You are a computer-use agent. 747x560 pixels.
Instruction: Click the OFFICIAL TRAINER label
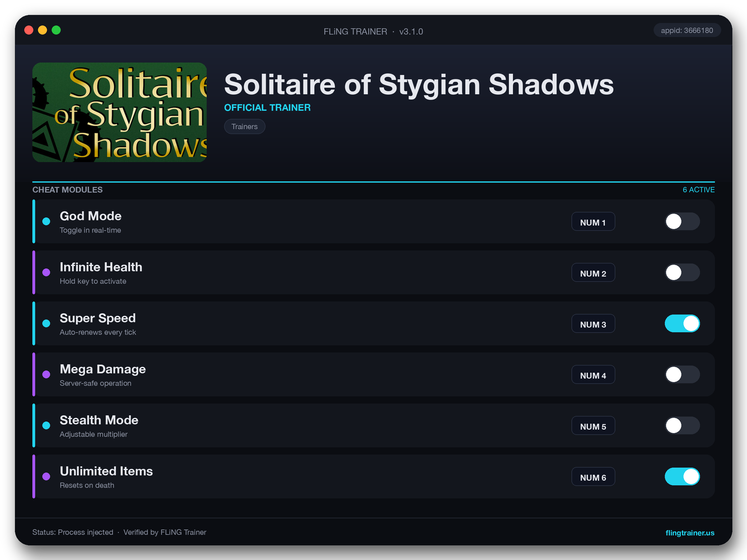tap(267, 108)
